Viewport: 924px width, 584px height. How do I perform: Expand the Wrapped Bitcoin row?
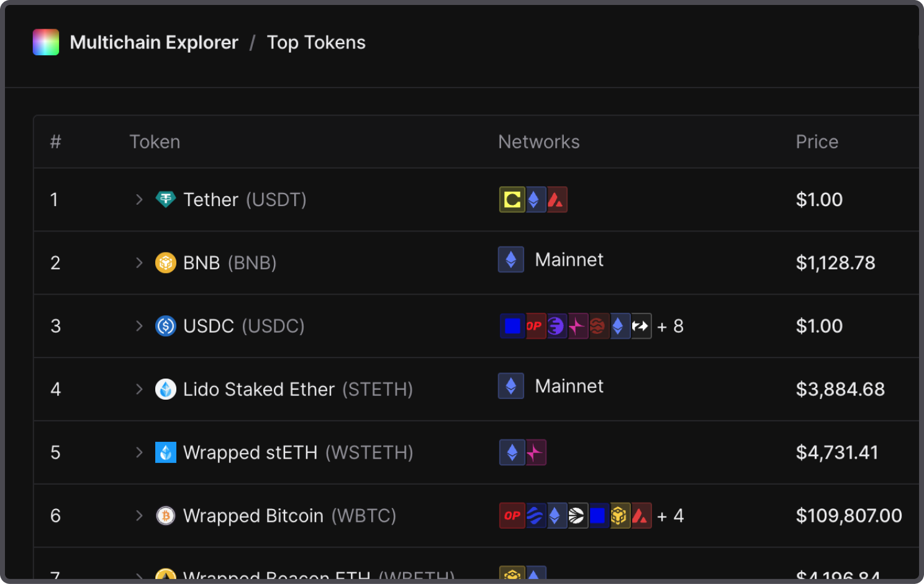139,516
